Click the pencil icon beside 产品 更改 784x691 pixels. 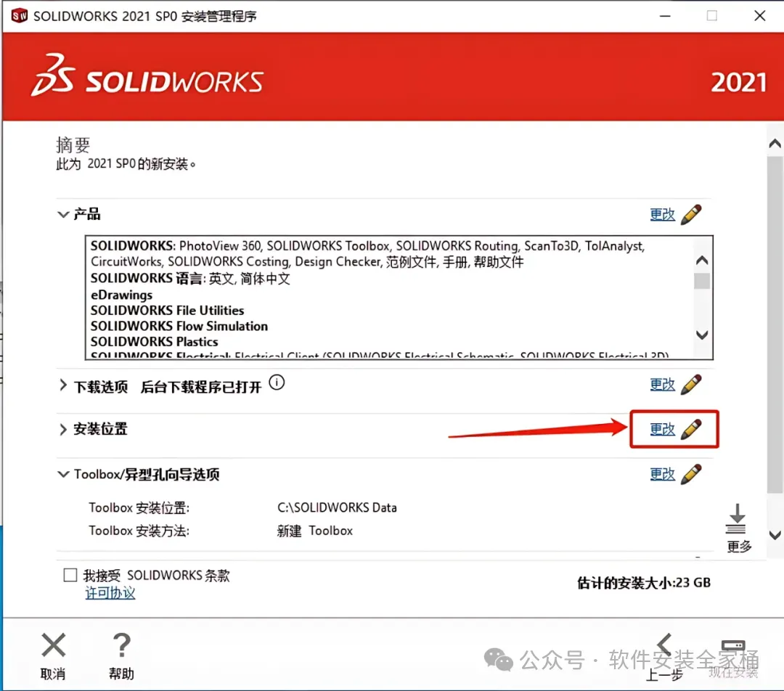(x=691, y=215)
